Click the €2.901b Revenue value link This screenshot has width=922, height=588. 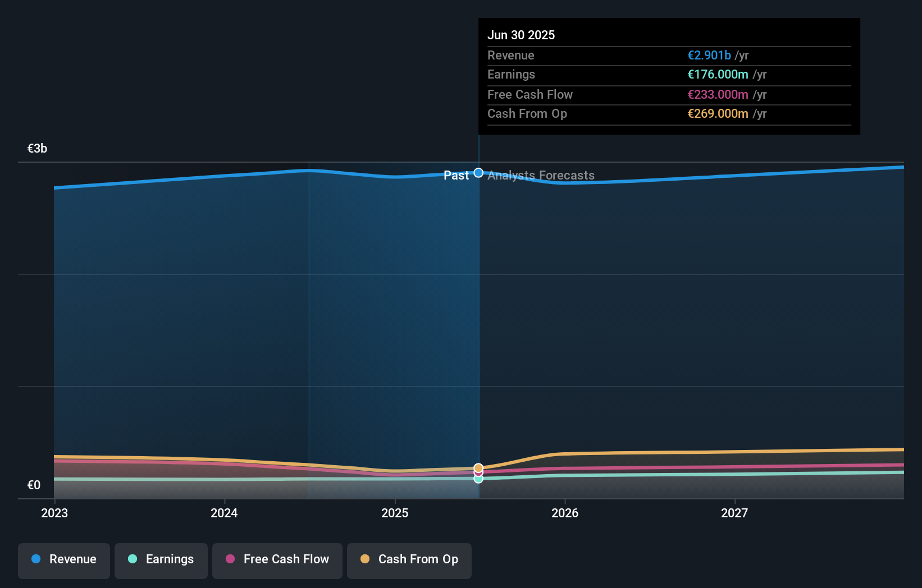pos(710,55)
